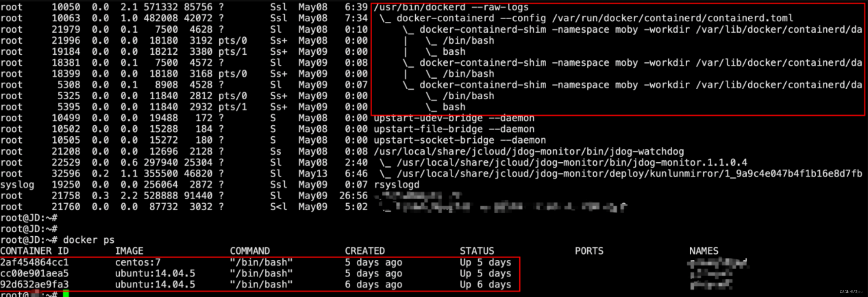Click the Up 6 days status

[486, 284]
